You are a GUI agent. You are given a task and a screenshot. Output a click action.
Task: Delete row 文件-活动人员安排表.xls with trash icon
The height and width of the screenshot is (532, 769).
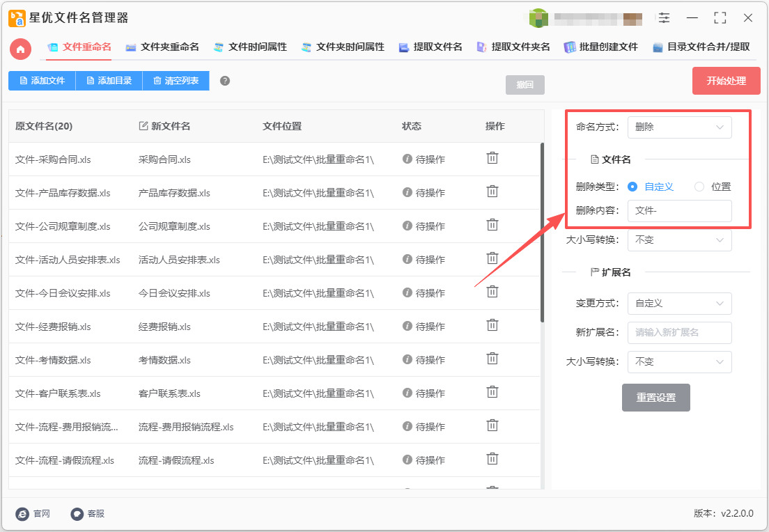coord(492,258)
